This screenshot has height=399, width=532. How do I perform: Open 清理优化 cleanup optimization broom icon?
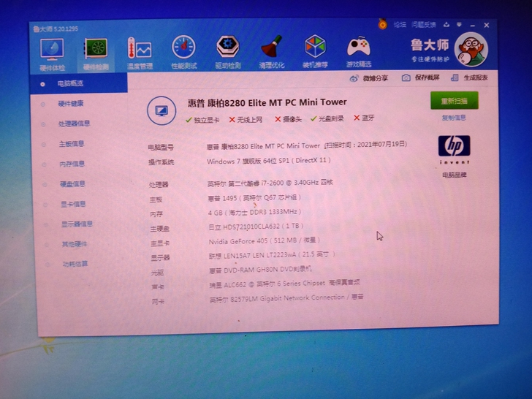point(272,52)
